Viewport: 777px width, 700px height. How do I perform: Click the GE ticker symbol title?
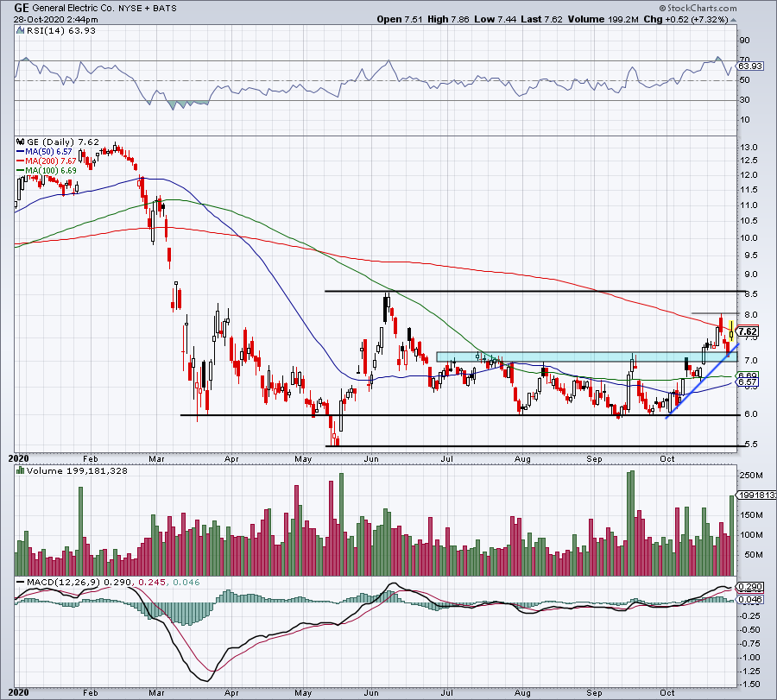[x=22, y=8]
